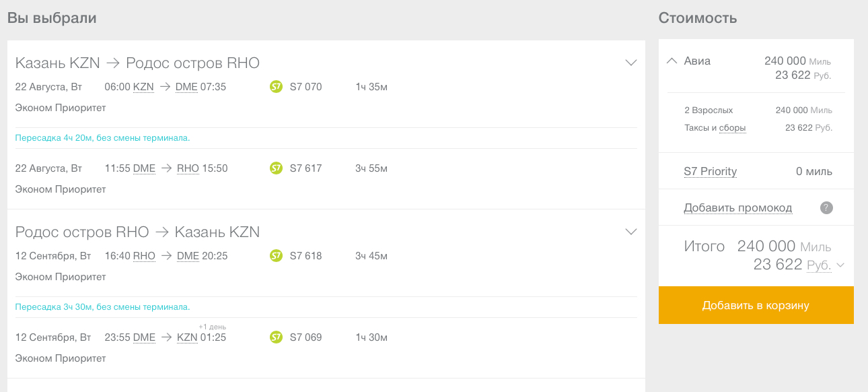Click the S7 logo beside flight S7 070
This screenshot has width=868, height=392.
pos(276,87)
